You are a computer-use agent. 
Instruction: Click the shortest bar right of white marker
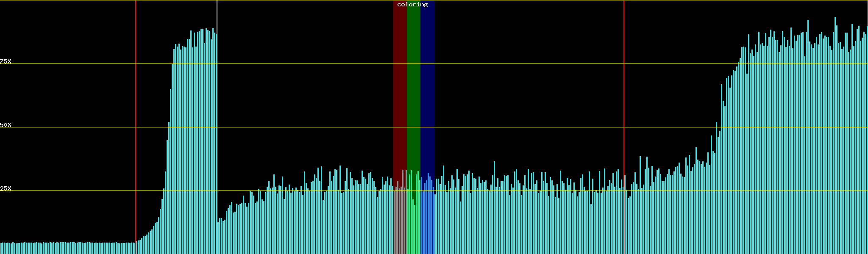[218, 239]
